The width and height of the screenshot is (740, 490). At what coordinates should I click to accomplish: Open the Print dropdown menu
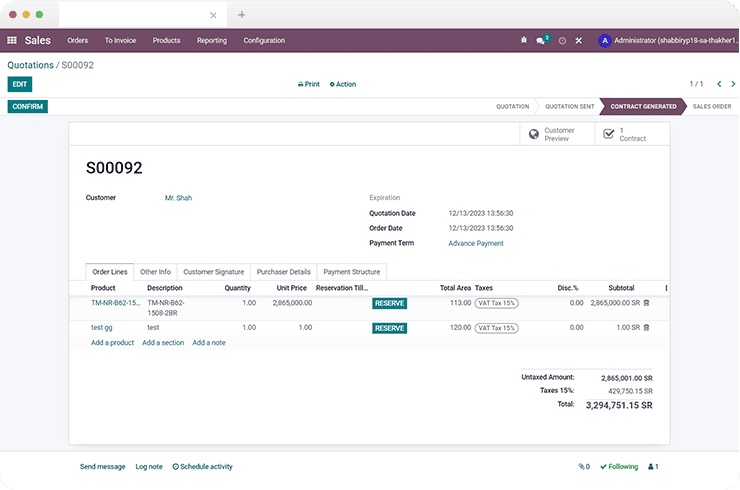coord(309,84)
